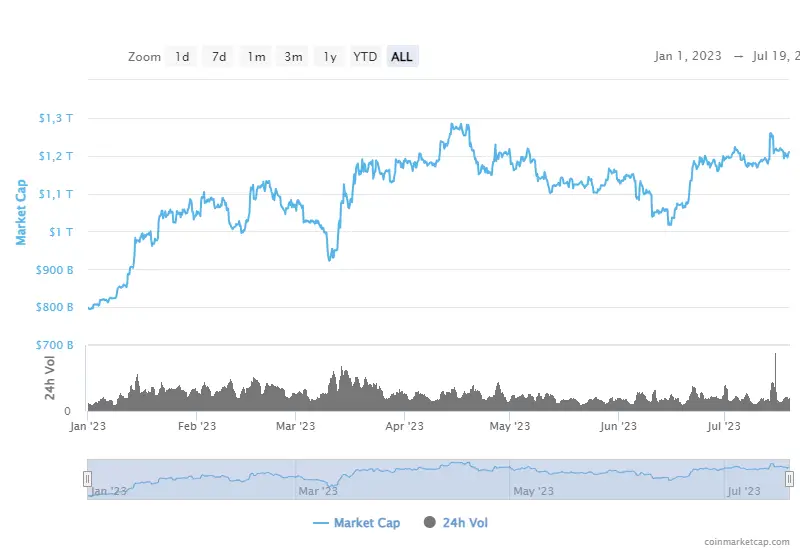Toggle the 24h Vol legend series
The image size is (800, 550).
click(x=456, y=522)
